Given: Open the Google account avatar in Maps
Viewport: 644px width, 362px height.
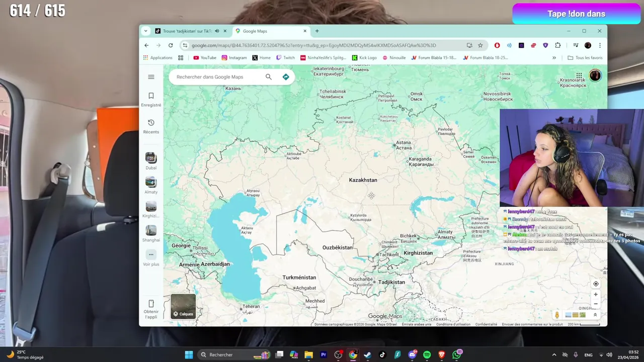Looking at the screenshot, I should click(x=595, y=75).
